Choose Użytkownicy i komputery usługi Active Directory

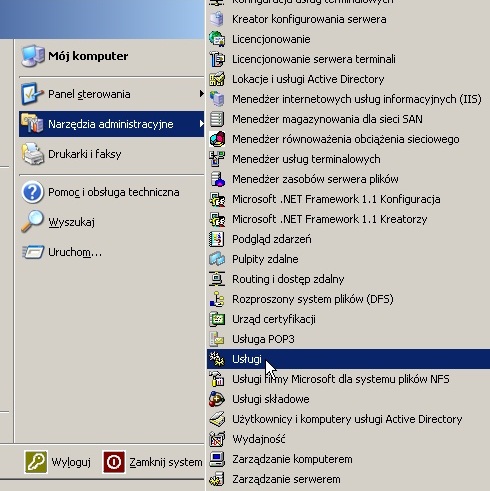348,419
